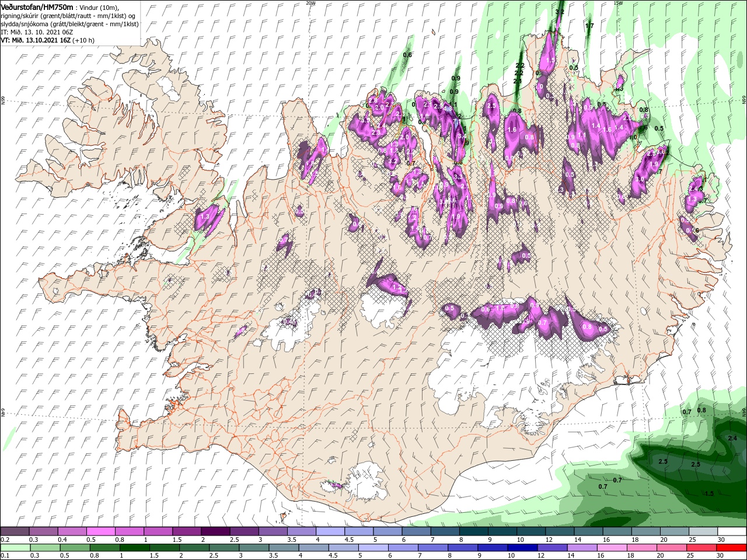
Task: Pick the grey-blue 3.5–4 lower scale swatch
Action: [x=284, y=547]
